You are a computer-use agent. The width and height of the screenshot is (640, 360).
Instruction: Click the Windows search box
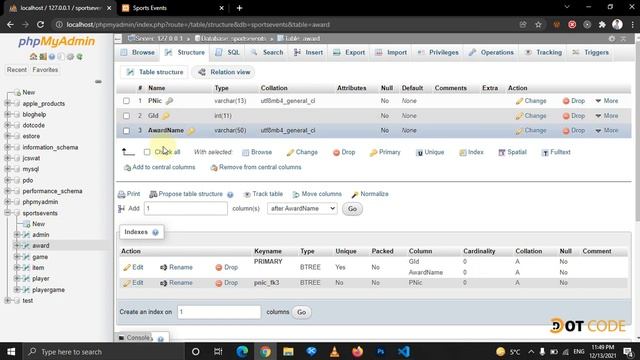[105, 351]
